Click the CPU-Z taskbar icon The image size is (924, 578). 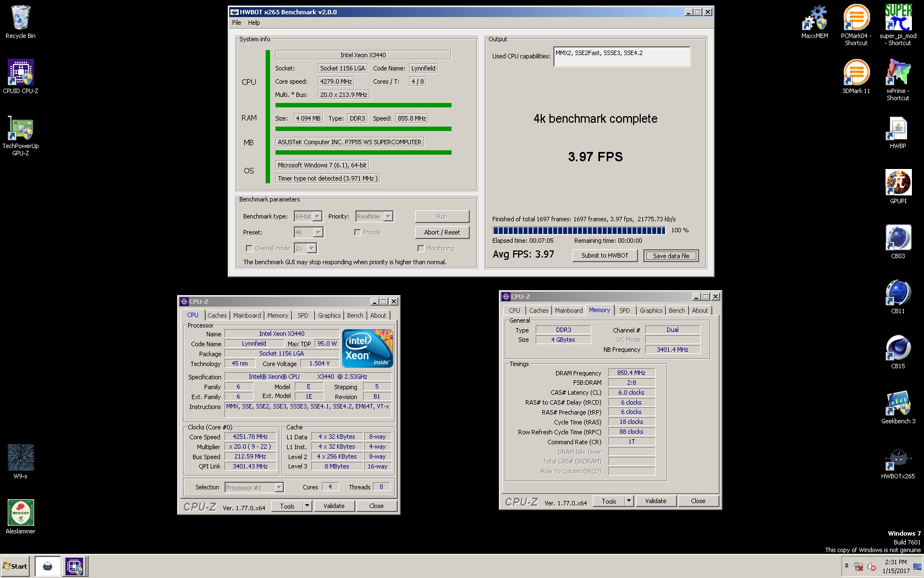pyautogui.click(x=74, y=566)
